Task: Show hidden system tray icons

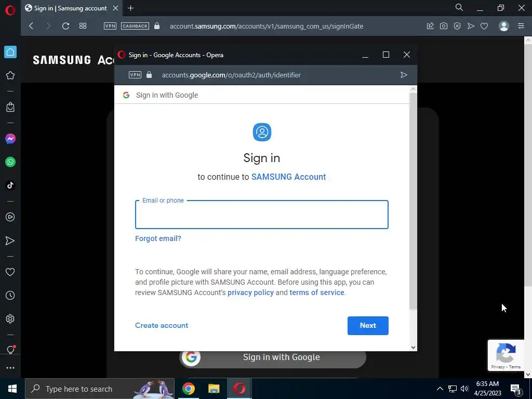Action: point(440,389)
